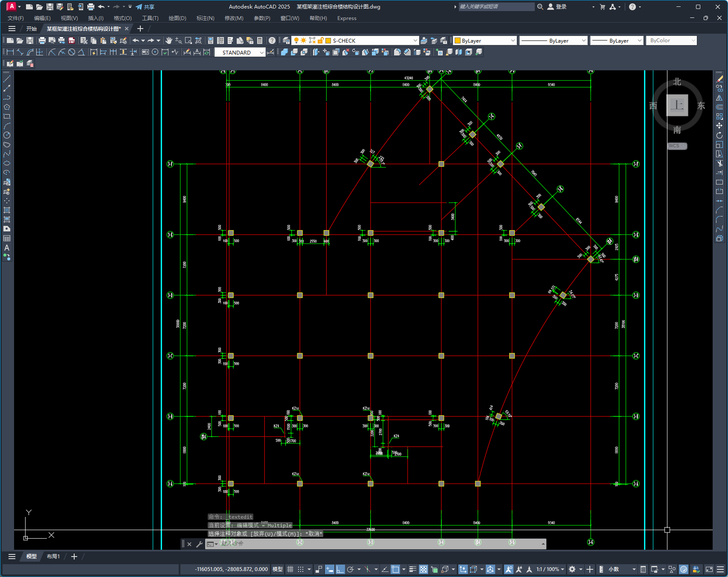Screen dimensions: 728x577
Task: Click the 模型 model space button in status bar
Action: point(278,569)
